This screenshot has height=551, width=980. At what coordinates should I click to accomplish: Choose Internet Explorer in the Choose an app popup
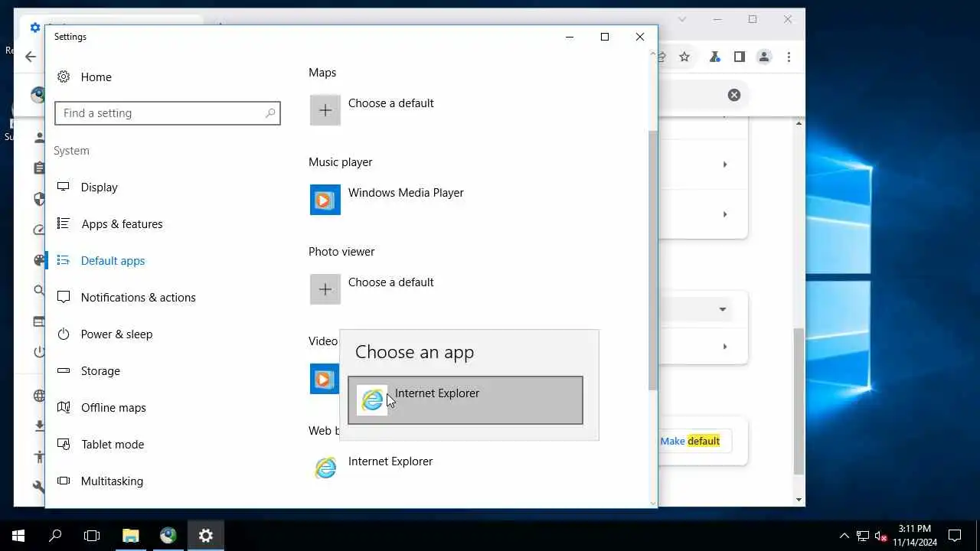pyautogui.click(x=465, y=400)
